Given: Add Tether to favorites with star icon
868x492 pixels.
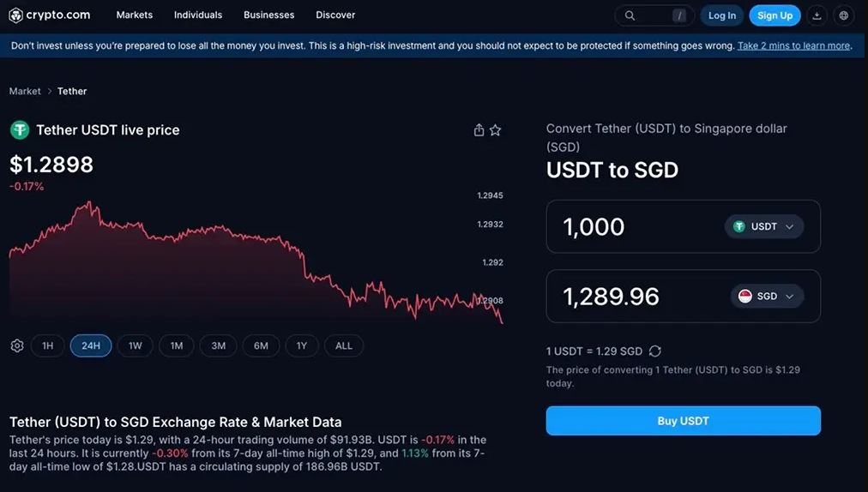Looking at the screenshot, I should point(496,130).
